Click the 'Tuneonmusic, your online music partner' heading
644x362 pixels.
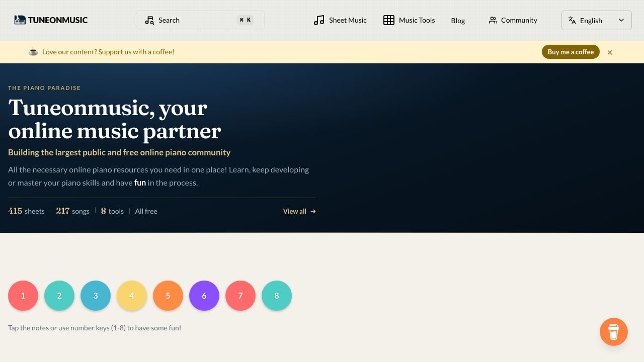(x=115, y=119)
